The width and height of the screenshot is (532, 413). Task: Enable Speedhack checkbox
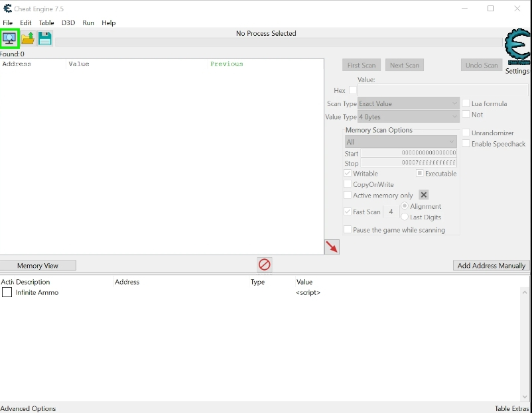pyautogui.click(x=466, y=144)
